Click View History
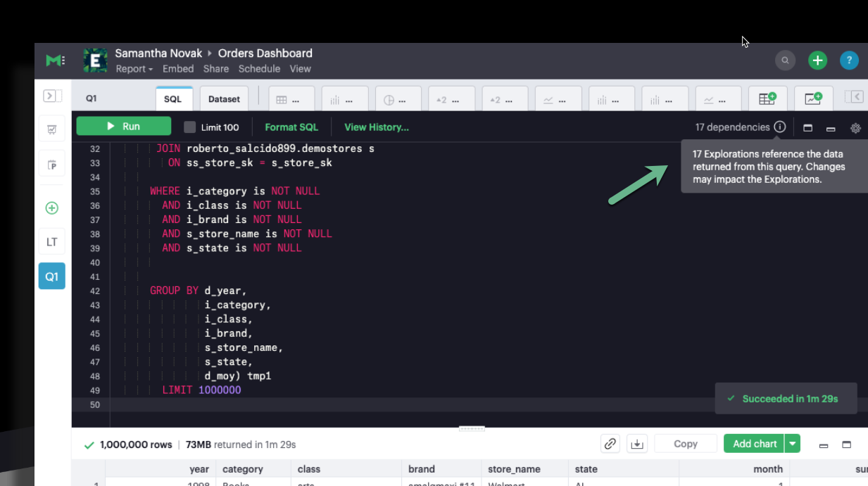This screenshot has height=486, width=868. (377, 127)
